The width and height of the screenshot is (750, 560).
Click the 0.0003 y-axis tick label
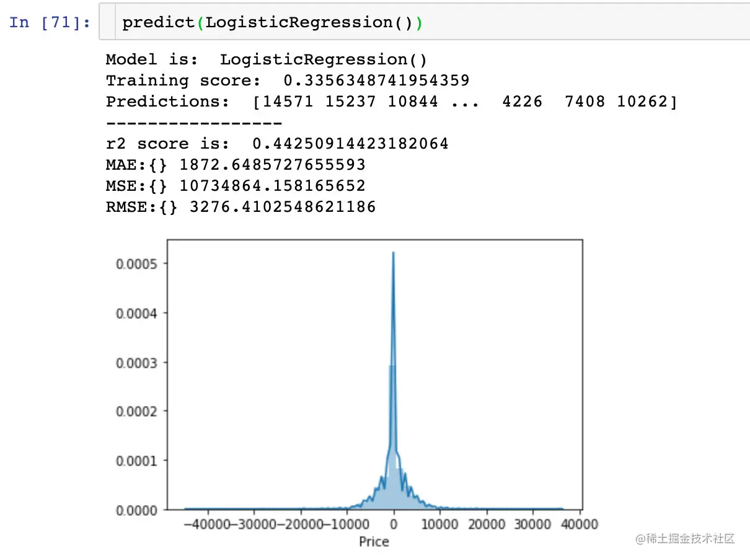137,362
